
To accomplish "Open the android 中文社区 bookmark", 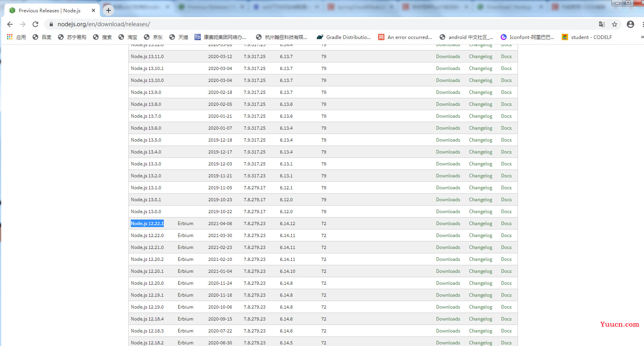I will [x=466, y=37].
